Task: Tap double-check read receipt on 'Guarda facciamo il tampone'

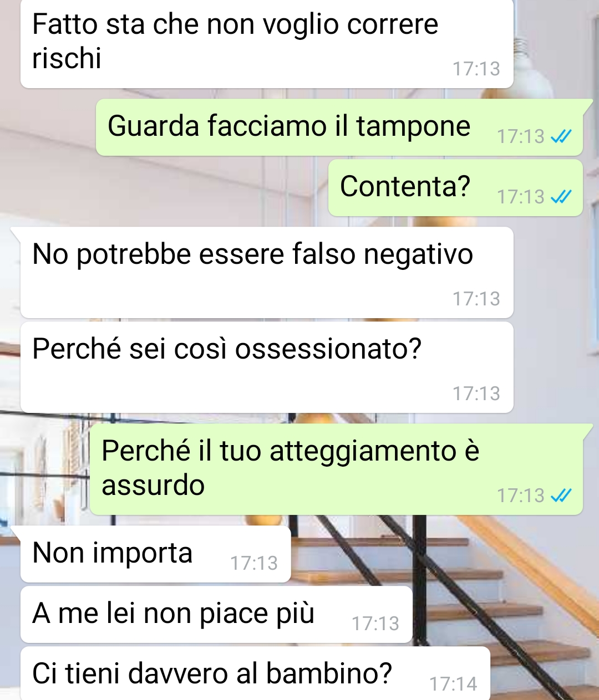Action: (x=561, y=136)
